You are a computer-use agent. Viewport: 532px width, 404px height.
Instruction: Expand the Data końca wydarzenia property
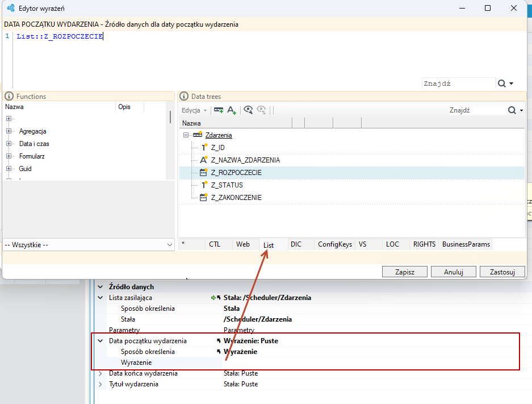pos(100,373)
